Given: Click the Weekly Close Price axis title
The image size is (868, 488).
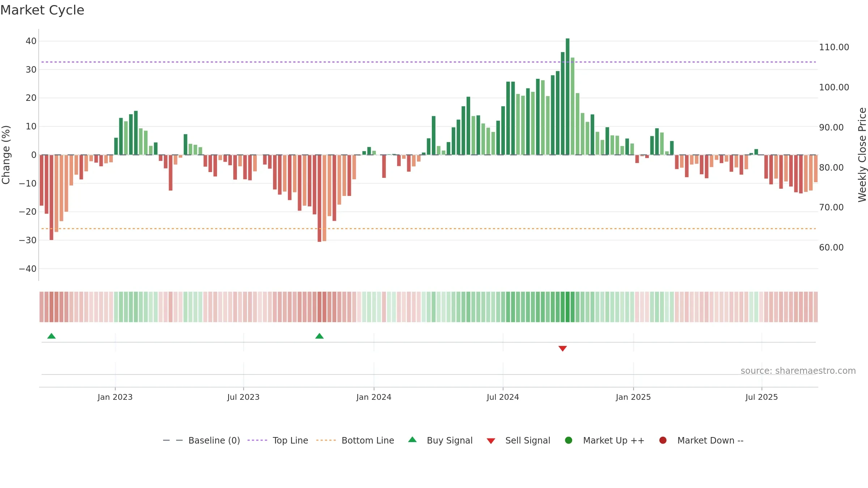Looking at the screenshot, I should pyautogui.click(x=862, y=155).
